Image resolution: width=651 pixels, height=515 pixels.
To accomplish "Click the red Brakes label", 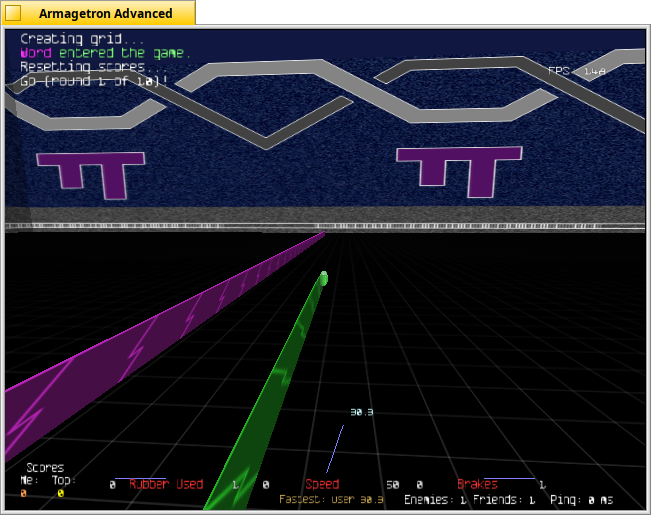I will pyautogui.click(x=477, y=484).
